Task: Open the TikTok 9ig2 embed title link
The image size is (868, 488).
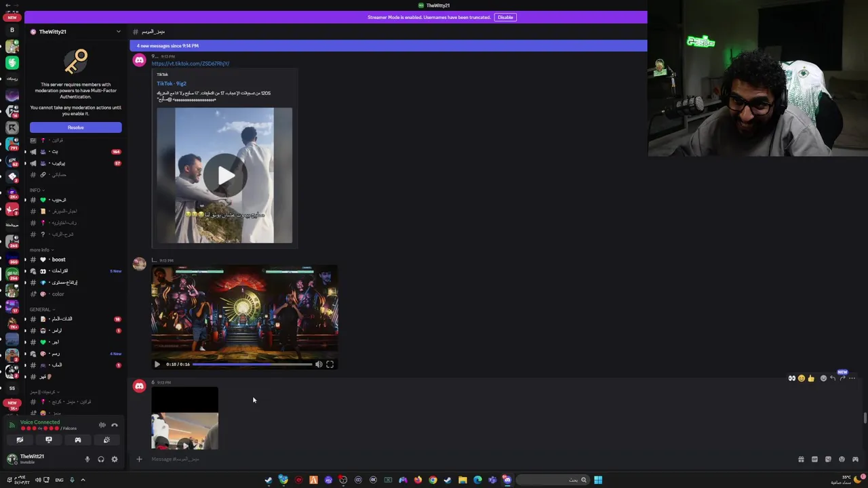Action: [x=172, y=83]
